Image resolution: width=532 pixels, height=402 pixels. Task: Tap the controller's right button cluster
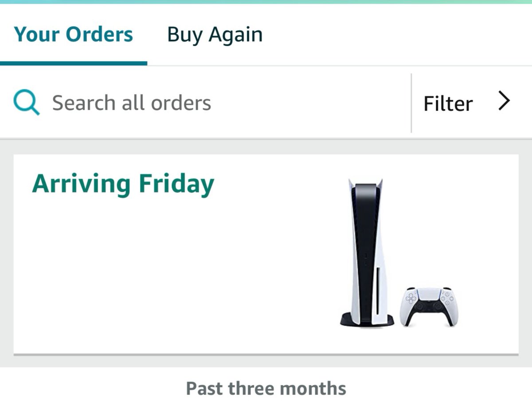446,296
